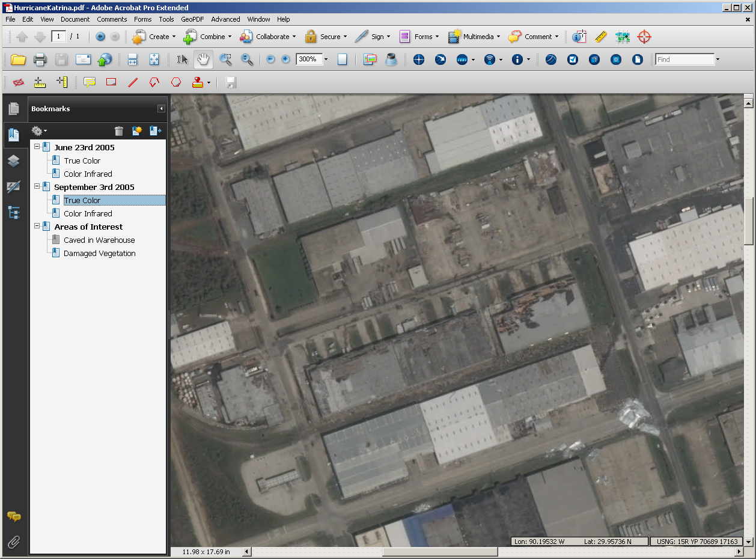Click the Secure task button
Viewport: 756px width, 559px height.
pyautogui.click(x=326, y=37)
